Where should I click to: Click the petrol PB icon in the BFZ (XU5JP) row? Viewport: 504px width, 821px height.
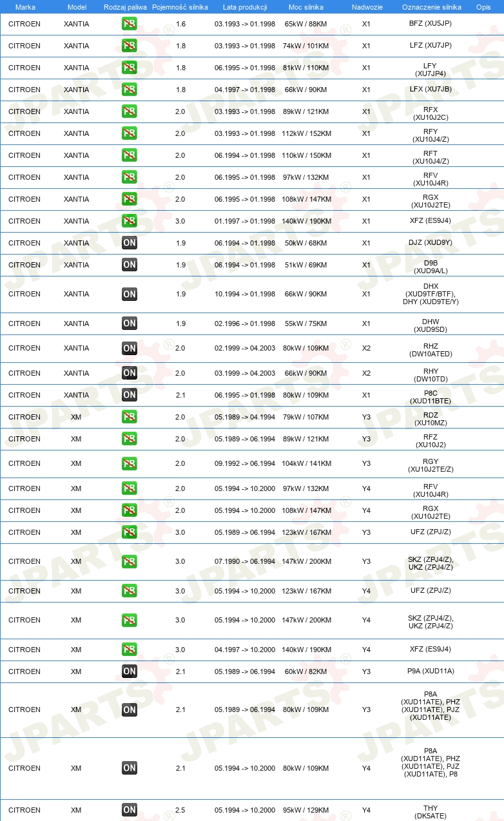coord(130,24)
